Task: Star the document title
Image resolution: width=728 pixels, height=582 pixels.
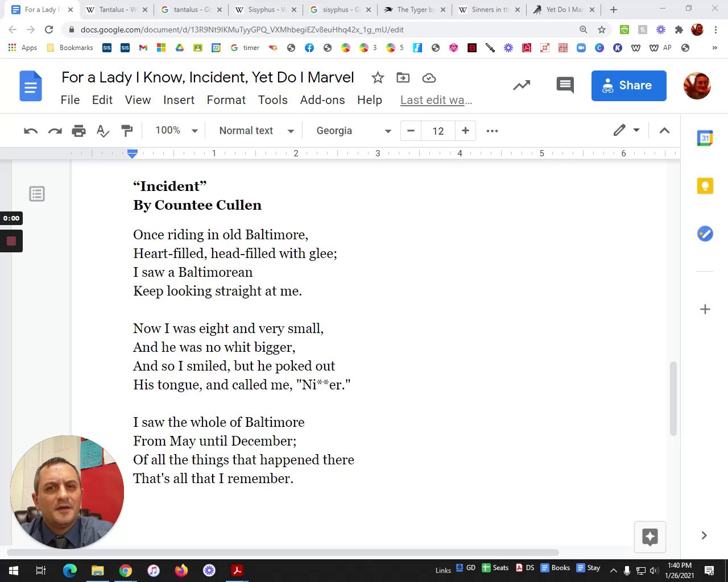Action: click(378, 78)
